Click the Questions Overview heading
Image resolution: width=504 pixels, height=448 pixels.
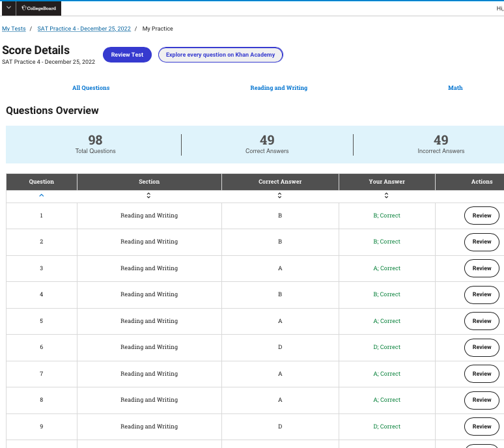pyautogui.click(x=52, y=111)
